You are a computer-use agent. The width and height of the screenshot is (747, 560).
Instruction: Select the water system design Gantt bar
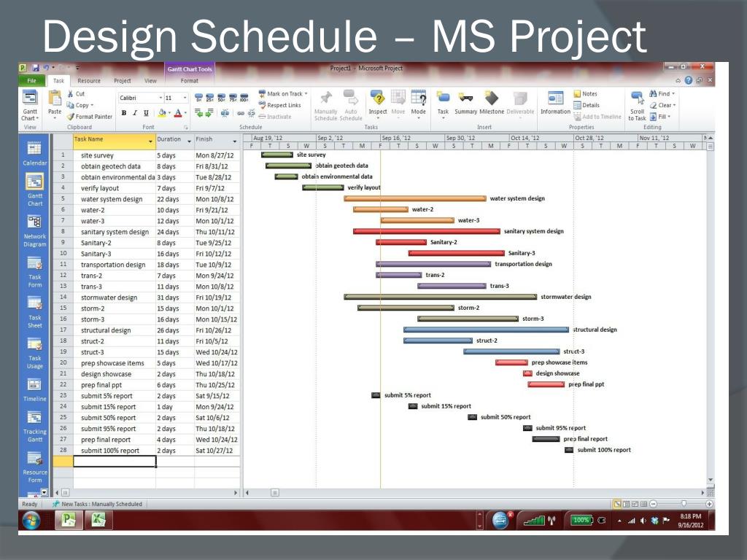(415, 198)
